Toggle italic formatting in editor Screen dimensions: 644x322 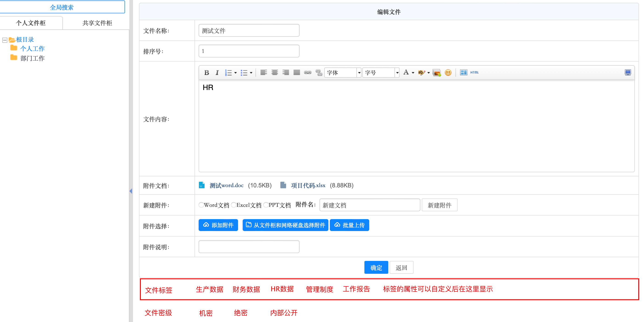tap(217, 73)
